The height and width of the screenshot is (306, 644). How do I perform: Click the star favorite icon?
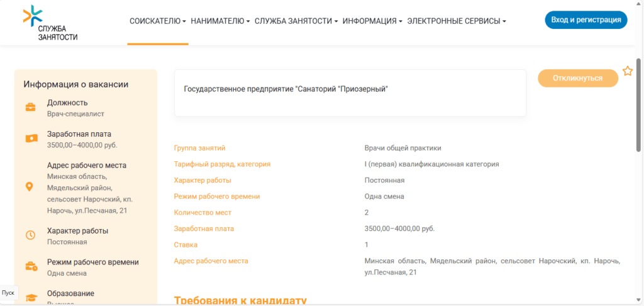(627, 71)
